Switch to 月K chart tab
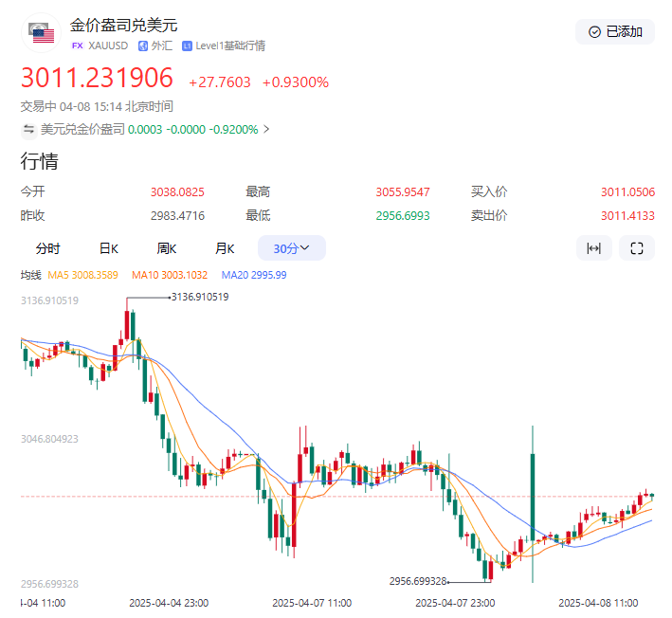The width and height of the screenshot is (672, 618). tap(225, 248)
